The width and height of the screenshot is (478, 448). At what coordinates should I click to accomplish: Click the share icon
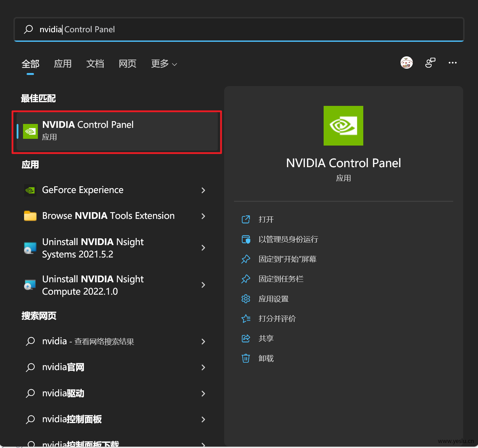click(x=246, y=339)
